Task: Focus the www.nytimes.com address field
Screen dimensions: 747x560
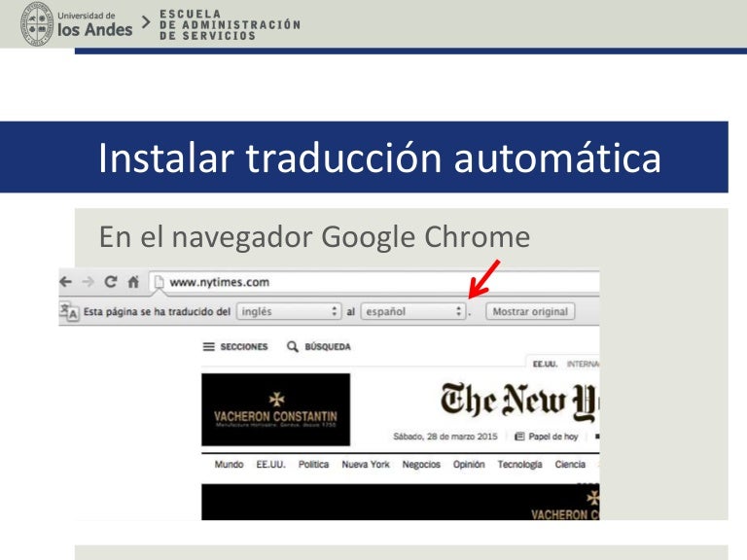Action: pyautogui.click(x=373, y=282)
